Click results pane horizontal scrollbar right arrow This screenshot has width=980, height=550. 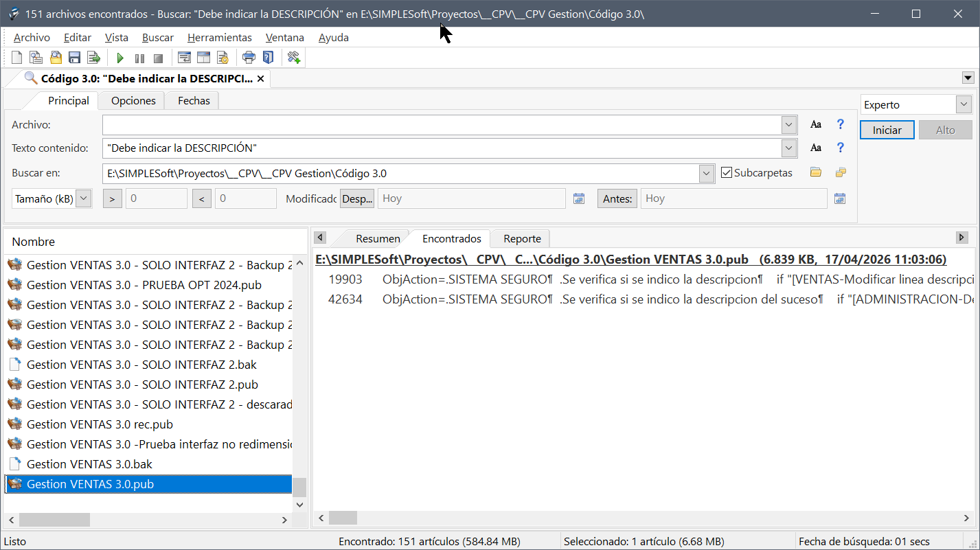[x=967, y=518]
